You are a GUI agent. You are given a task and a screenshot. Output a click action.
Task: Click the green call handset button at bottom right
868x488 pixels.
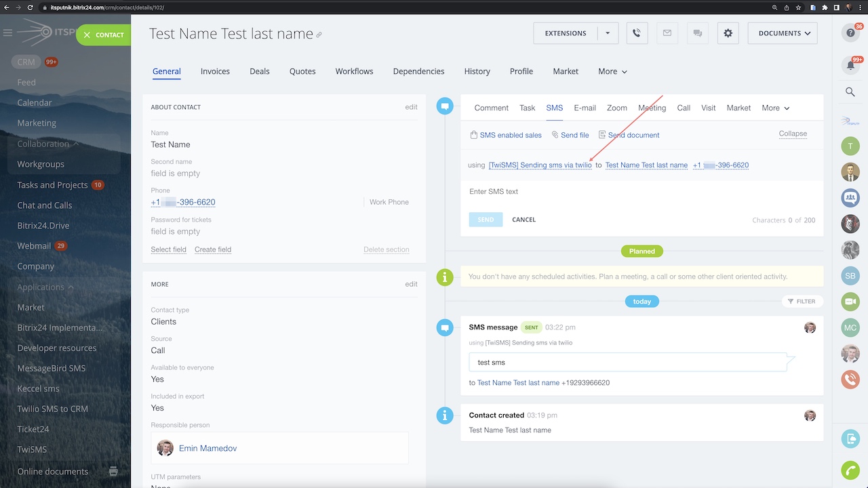pos(850,470)
